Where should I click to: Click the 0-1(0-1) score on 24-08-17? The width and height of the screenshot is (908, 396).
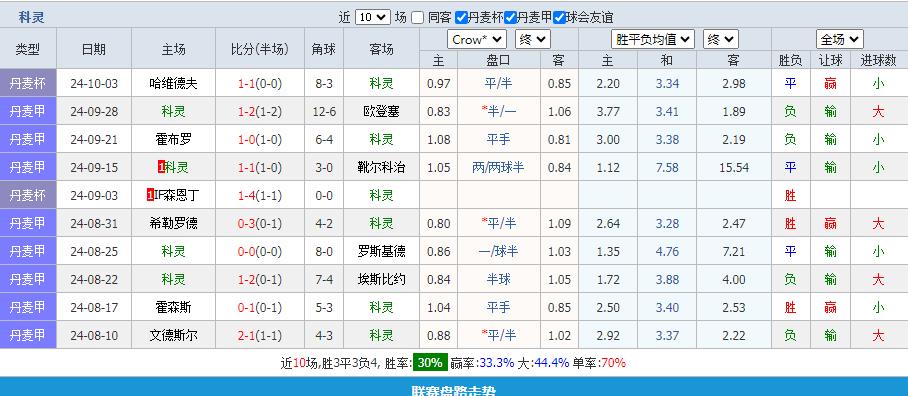point(259,307)
